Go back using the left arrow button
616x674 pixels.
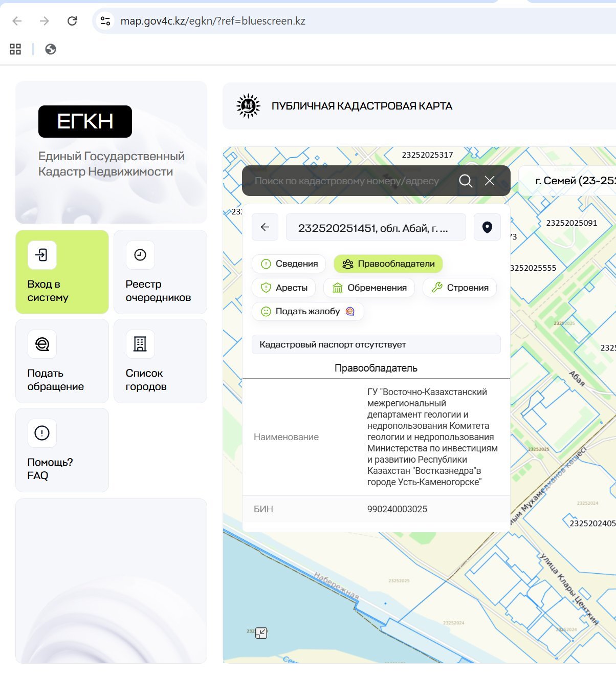pyautogui.click(x=265, y=227)
